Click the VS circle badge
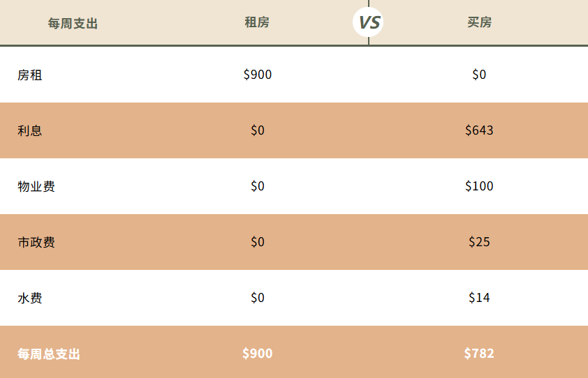 pos(368,22)
